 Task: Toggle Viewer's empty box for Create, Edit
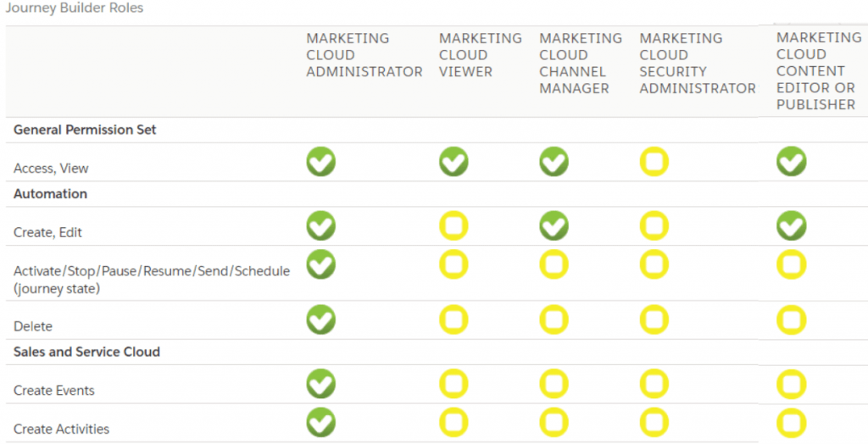coord(453,225)
